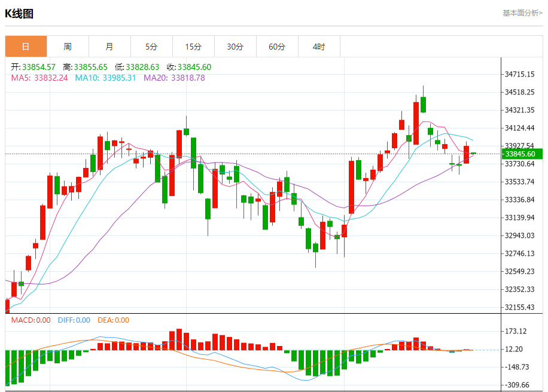Open the 60分 interval tab
Image resolution: width=548 pixels, height=392 pixels.
coord(277,47)
